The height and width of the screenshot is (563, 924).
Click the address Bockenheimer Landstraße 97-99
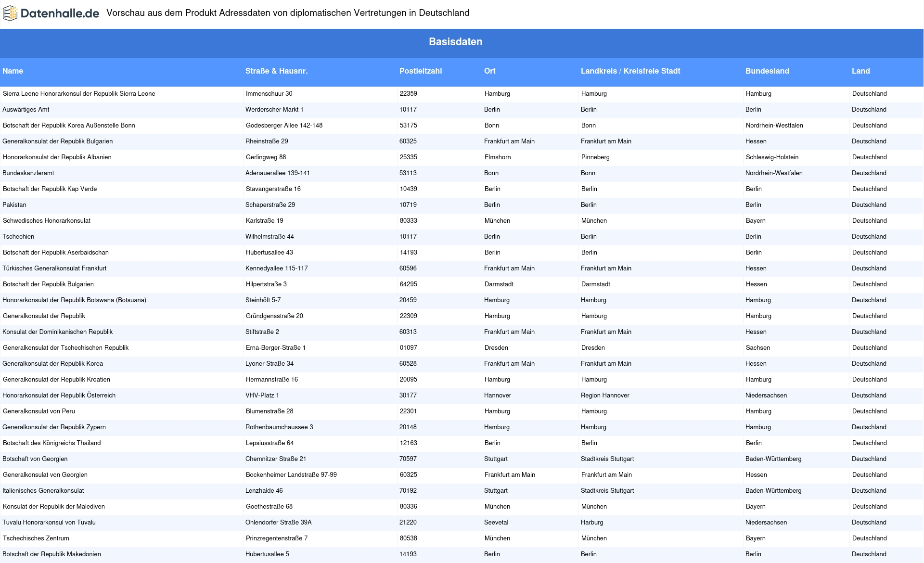(x=291, y=474)
